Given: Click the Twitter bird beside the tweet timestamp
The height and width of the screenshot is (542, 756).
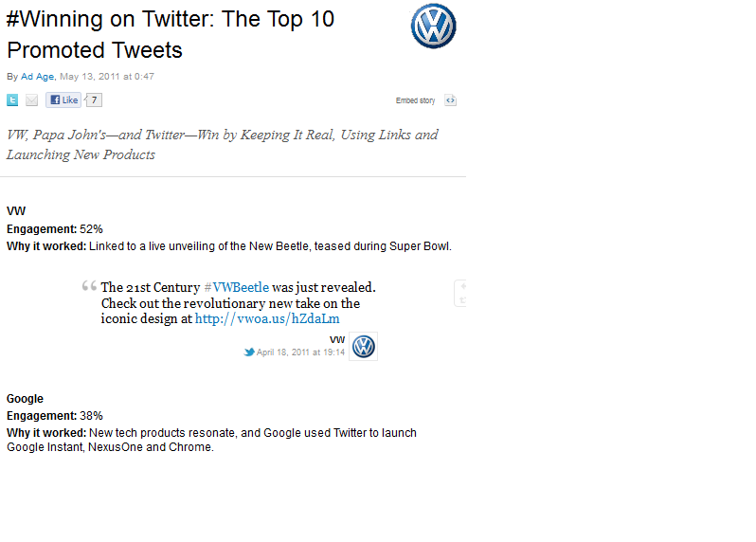Looking at the screenshot, I should pos(249,352).
